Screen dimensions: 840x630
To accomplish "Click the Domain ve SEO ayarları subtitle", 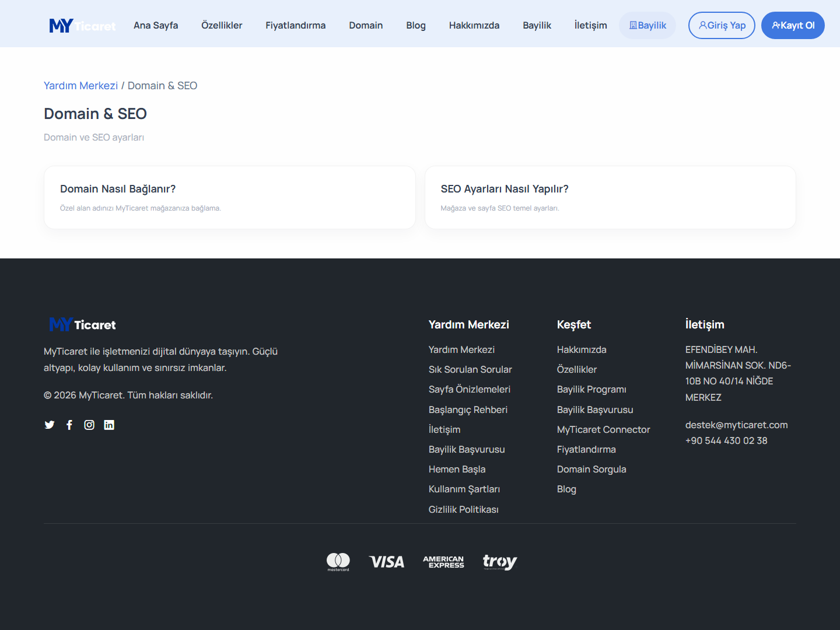I will (94, 137).
